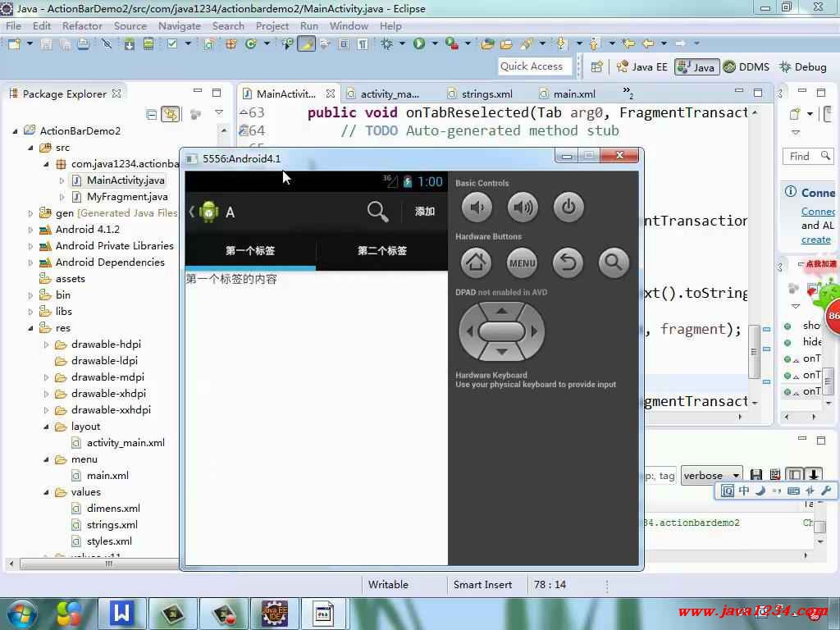Collapse the layout folder
The width and height of the screenshot is (840, 630).
tap(47, 427)
